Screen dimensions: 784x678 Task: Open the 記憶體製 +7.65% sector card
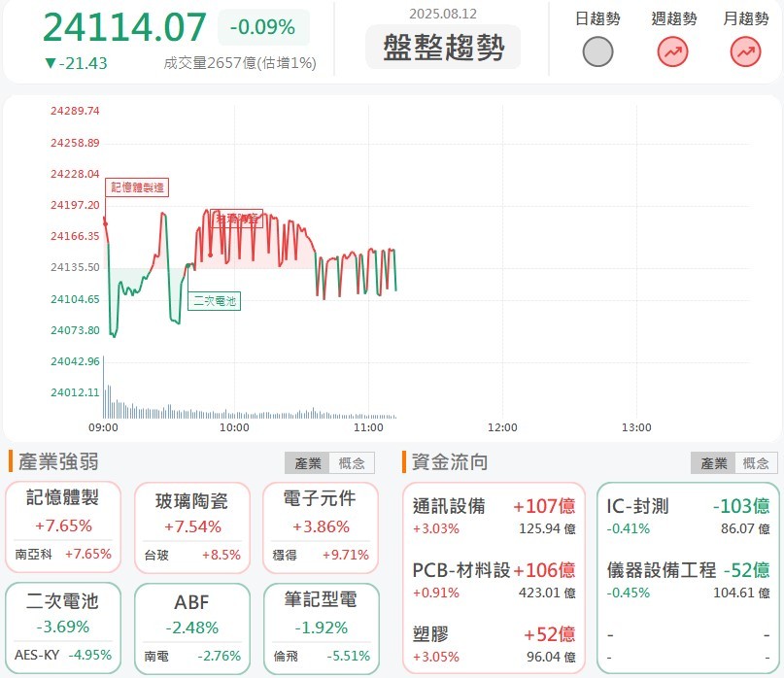63,526
